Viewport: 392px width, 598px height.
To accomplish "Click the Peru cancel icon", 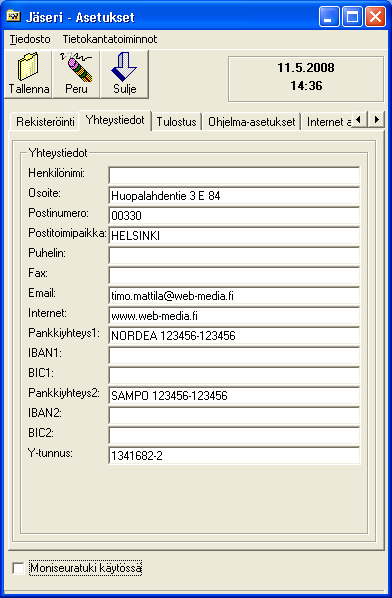I will point(76,67).
